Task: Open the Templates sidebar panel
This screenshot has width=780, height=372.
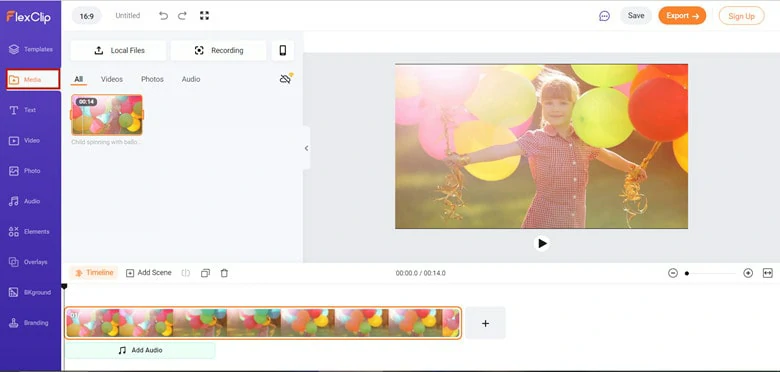Action: (30, 49)
